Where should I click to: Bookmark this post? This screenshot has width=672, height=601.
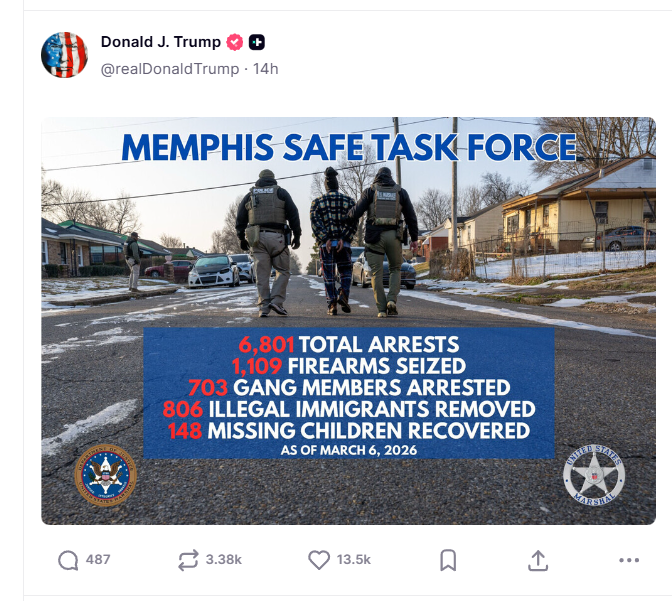point(448,560)
